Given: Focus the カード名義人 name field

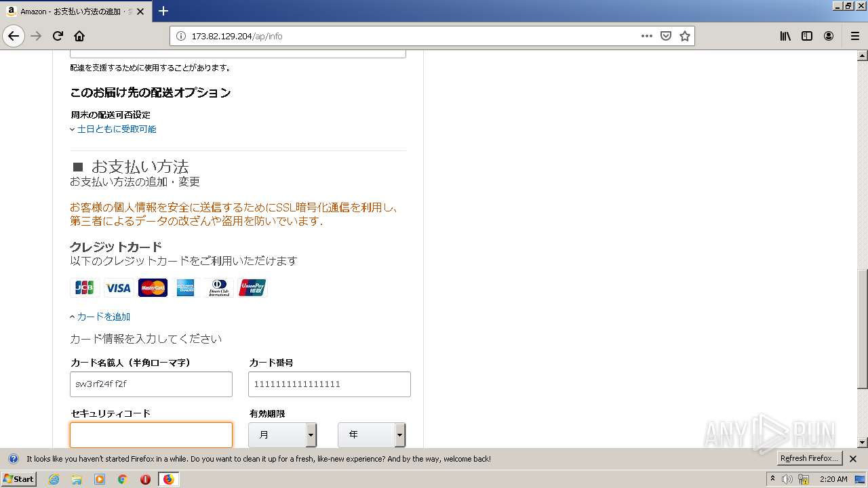Looking at the screenshot, I should pyautogui.click(x=151, y=384).
